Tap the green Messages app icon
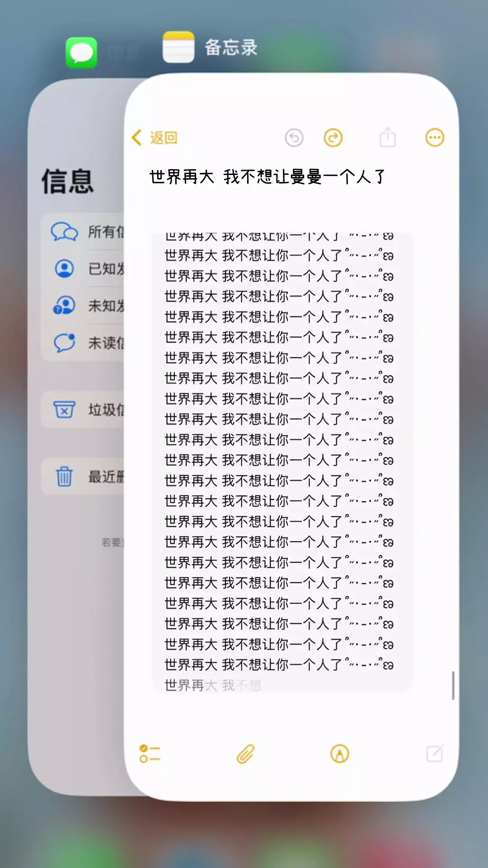488x868 pixels. pos(81,52)
